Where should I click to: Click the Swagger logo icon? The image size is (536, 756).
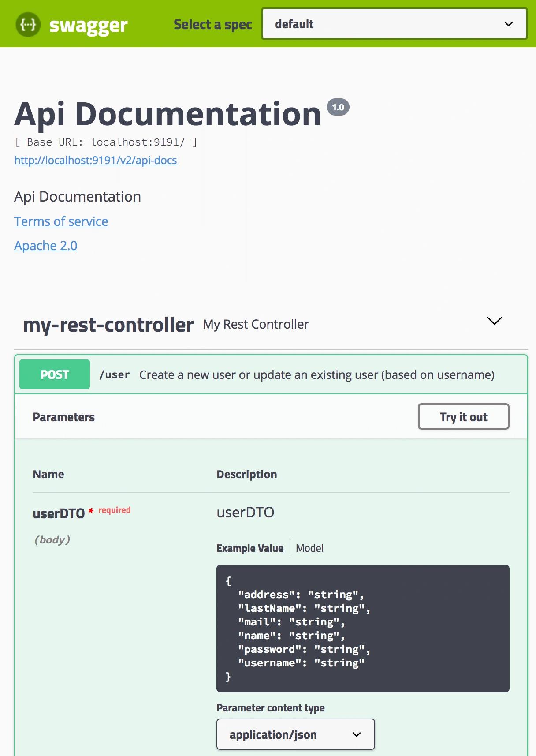point(28,25)
